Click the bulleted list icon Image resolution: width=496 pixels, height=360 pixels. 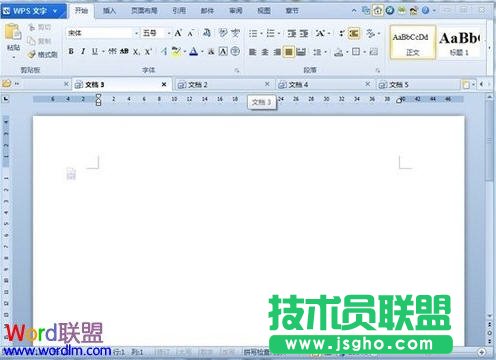(x=253, y=33)
